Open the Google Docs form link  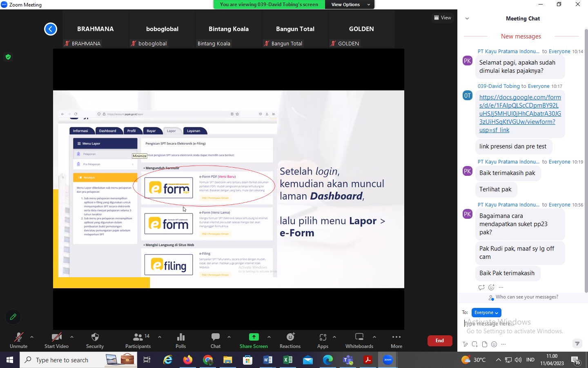click(520, 114)
